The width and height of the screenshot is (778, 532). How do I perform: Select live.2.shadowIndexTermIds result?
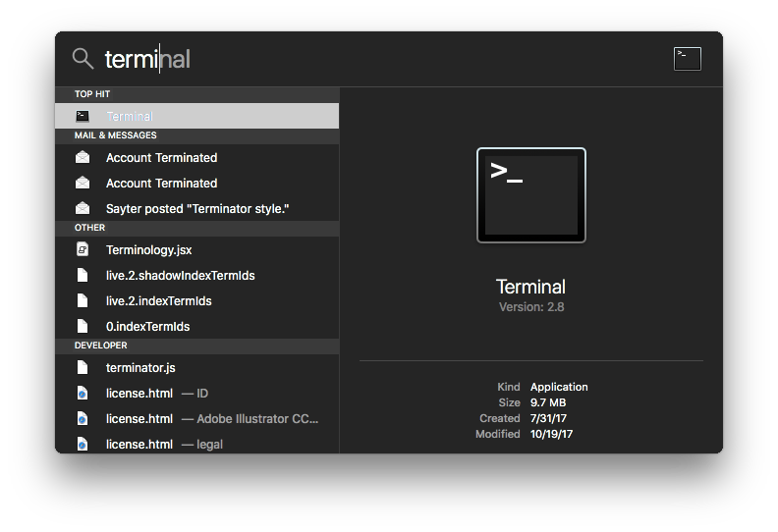point(197,275)
